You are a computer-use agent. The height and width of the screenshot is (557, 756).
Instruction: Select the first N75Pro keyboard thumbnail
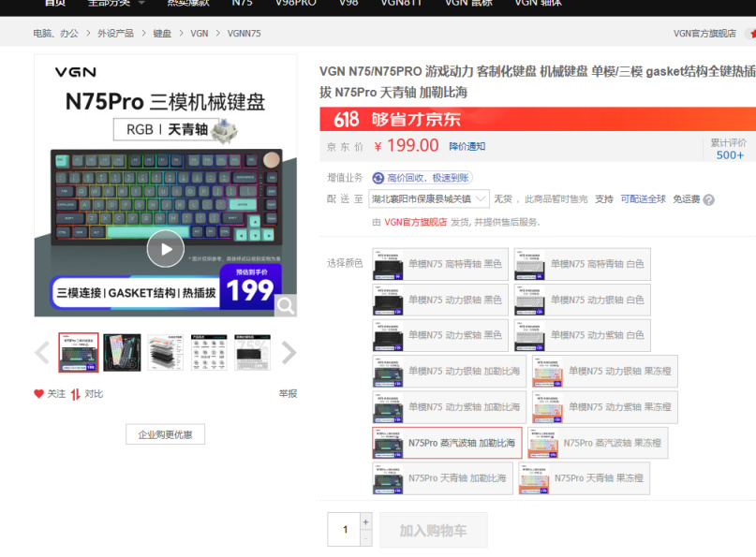(x=79, y=352)
